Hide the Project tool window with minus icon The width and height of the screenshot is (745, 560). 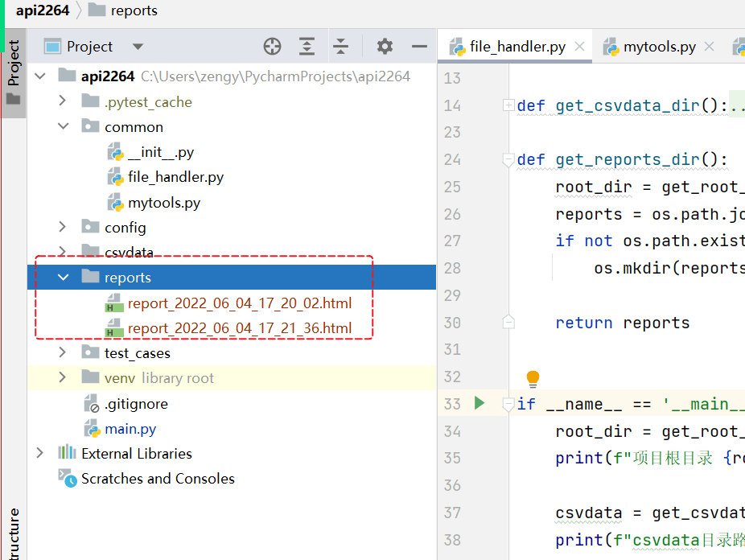tap(419, 47)
